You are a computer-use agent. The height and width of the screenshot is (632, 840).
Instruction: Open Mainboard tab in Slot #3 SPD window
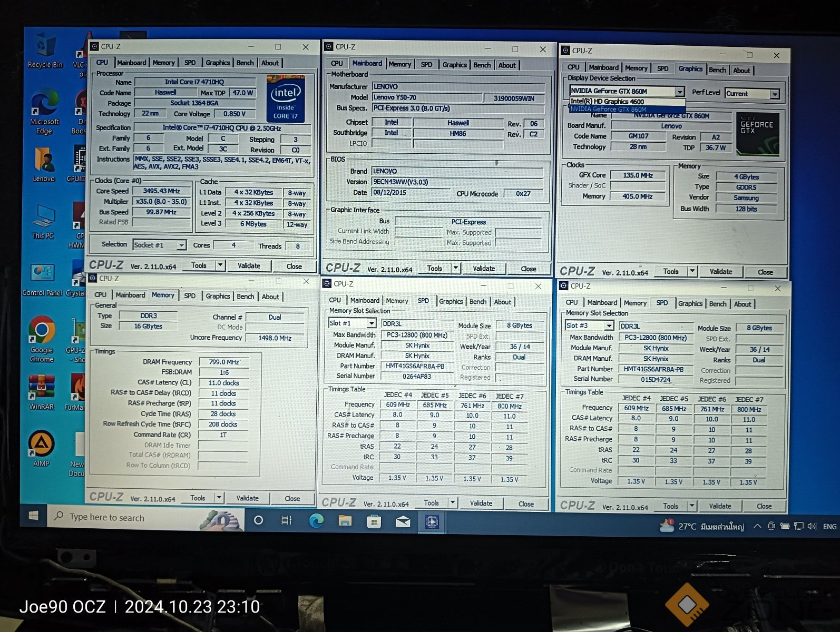coord(602,303)
